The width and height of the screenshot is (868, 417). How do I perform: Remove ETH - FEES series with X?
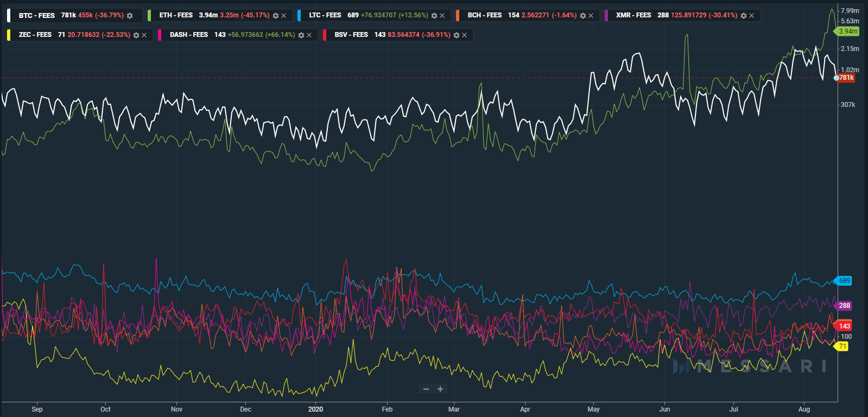[x=284, y=16]
